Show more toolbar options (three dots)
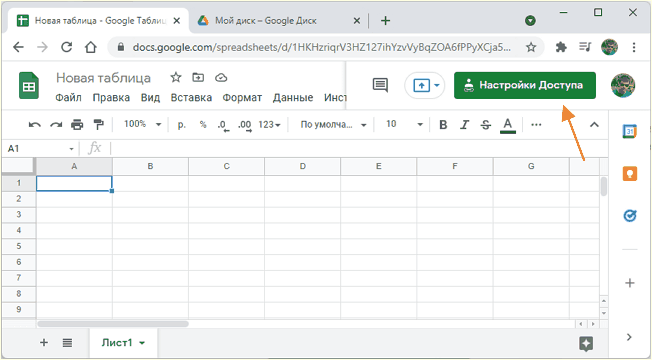This screenshot has width=652, height=360. point(536,124)
